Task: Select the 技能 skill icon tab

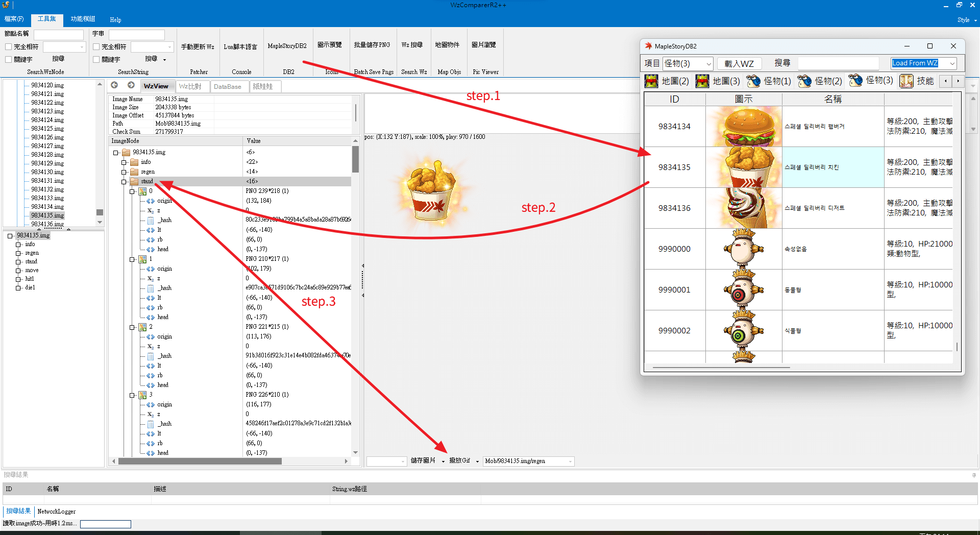Action: (x=917, y=81)
